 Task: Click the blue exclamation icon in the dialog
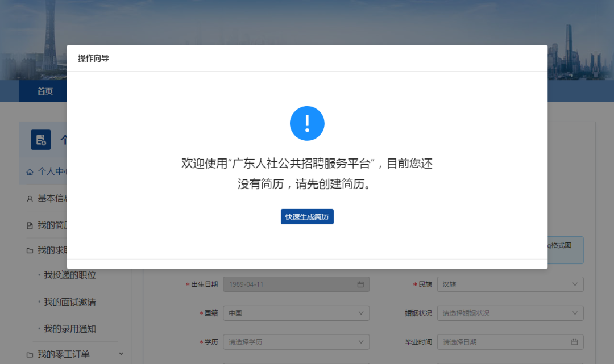[x=307, y=123]
